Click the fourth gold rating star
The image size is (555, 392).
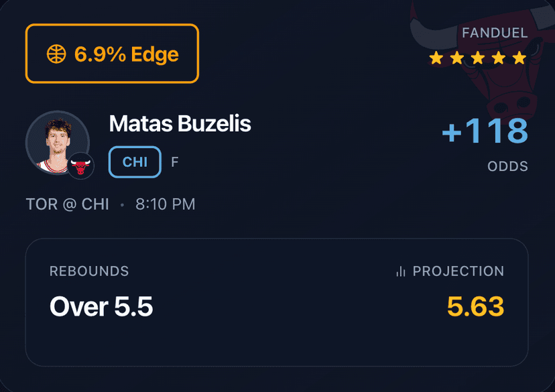click(499, 58)
